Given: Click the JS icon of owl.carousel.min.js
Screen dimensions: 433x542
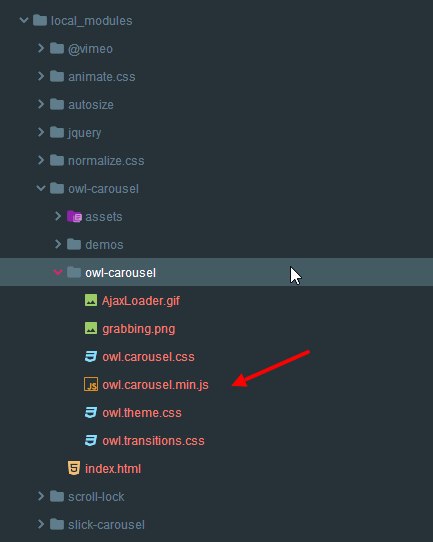Looking at the screenshot, I should pyautogui.click(x=91, y=384).
